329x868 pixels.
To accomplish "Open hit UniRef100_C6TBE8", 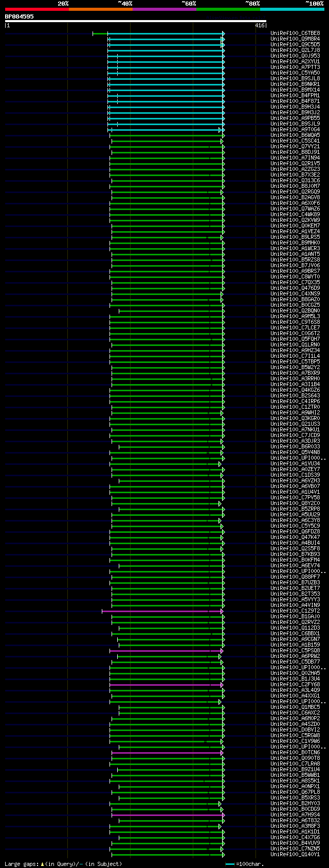I will click(x=295, y=33).
